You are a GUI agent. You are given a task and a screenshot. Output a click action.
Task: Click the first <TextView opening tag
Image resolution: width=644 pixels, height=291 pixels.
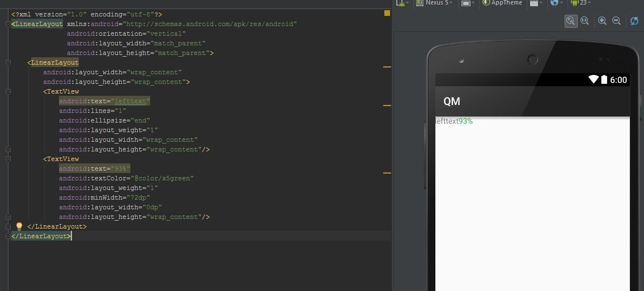coord(61,92)
